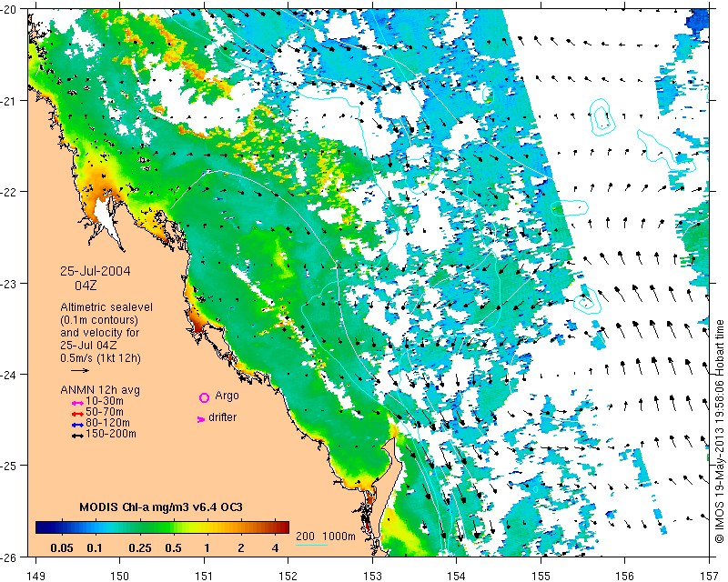Click the 0.25 colorbar tick label
The width and height of the screenshot is (728, 582).
coord(140,548)
